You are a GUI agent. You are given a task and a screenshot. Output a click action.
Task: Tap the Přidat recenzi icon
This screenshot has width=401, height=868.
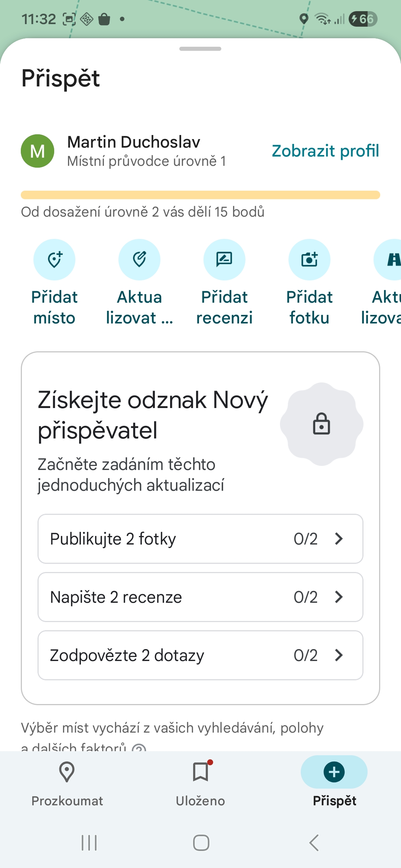(x=224, y=260)
